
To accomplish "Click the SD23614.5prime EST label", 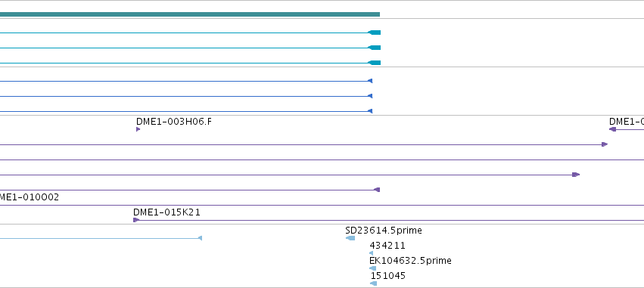I will point(384,231).
